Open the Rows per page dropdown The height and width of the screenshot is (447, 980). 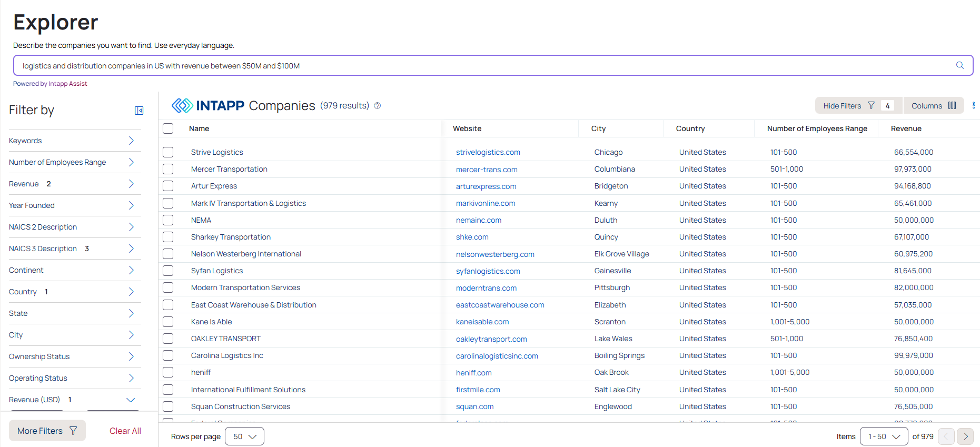point(244,436)
